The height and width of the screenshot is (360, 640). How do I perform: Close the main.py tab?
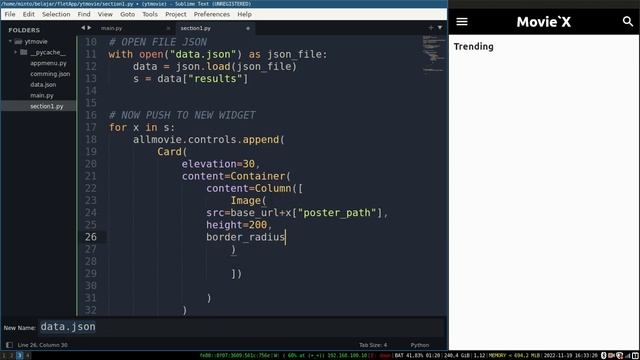(168, 28)
